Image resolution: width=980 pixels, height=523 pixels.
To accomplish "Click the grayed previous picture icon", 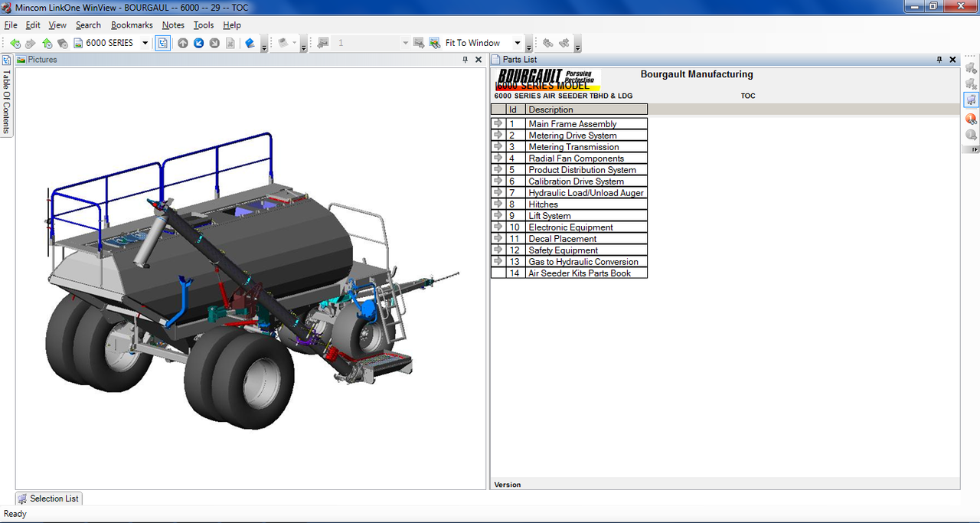I will tap(322, 43).
